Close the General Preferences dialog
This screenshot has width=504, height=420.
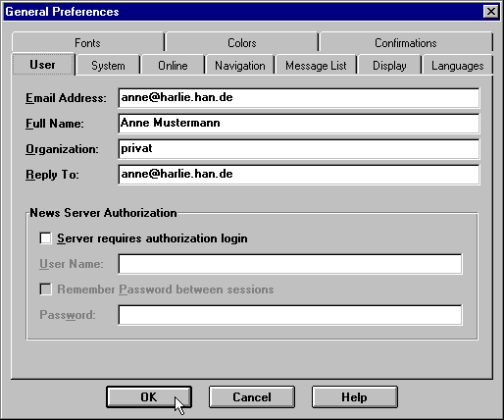click(491, 12)
